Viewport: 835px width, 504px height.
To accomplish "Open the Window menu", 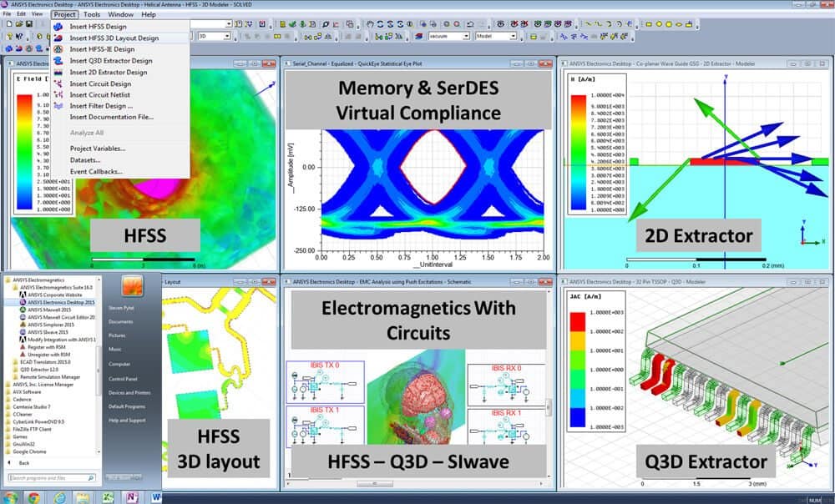I will click(121, 14).
